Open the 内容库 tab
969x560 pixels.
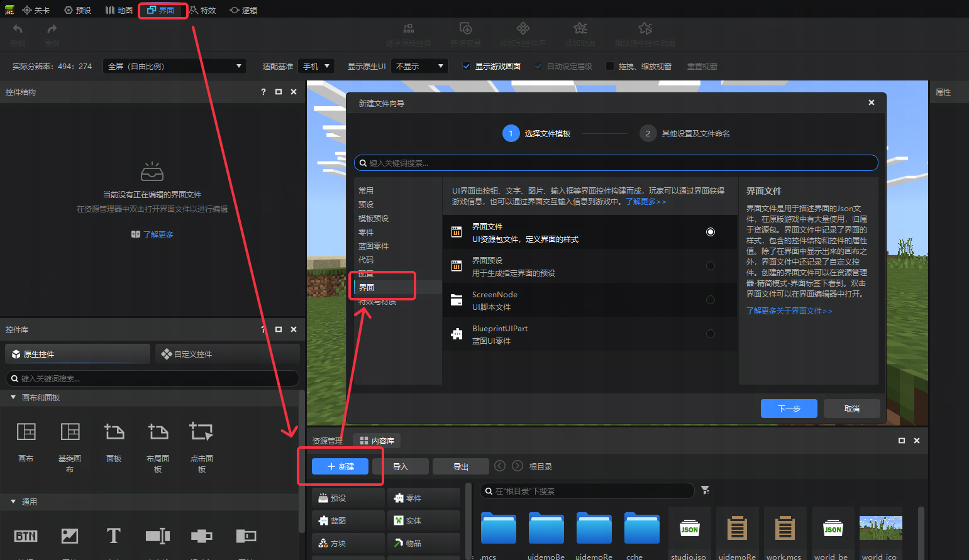tap(377, 441)
